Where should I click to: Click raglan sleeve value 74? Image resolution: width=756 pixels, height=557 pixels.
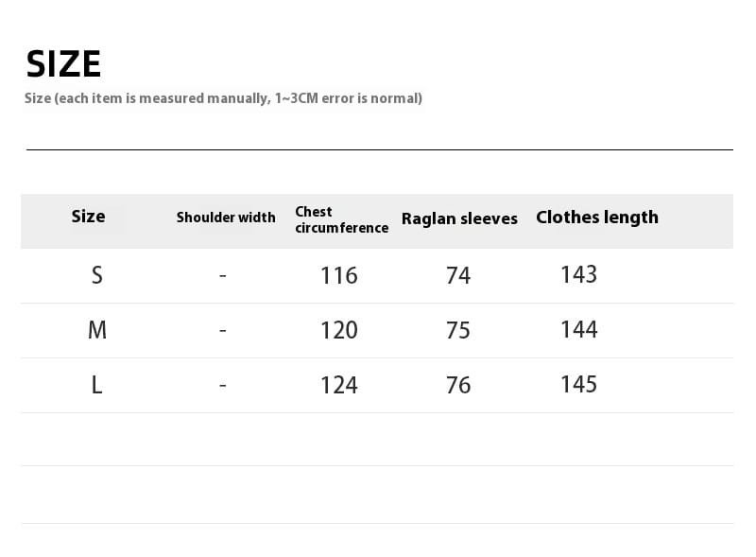click(x=458, y=275)
